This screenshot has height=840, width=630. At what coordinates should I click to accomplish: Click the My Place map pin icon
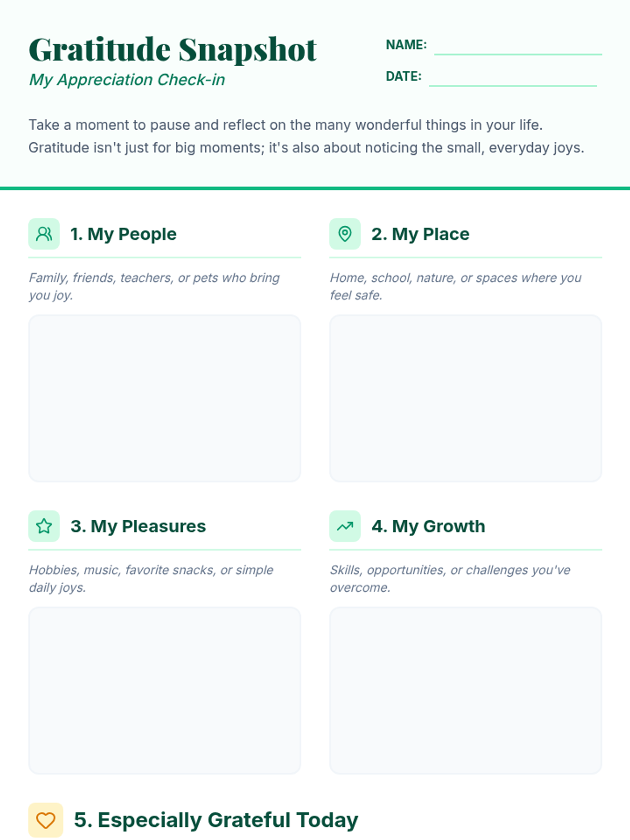pyautogui.click(x=345, y=234)
